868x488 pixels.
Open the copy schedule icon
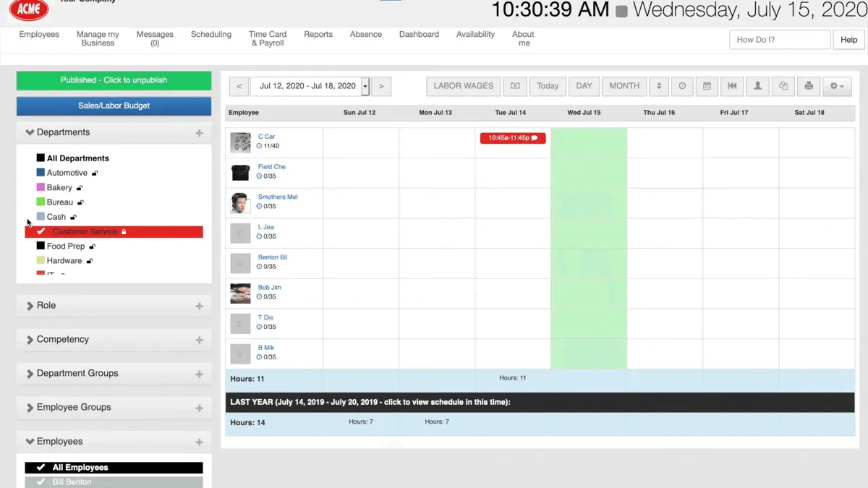pyautogui.click(x=783, y=86)
